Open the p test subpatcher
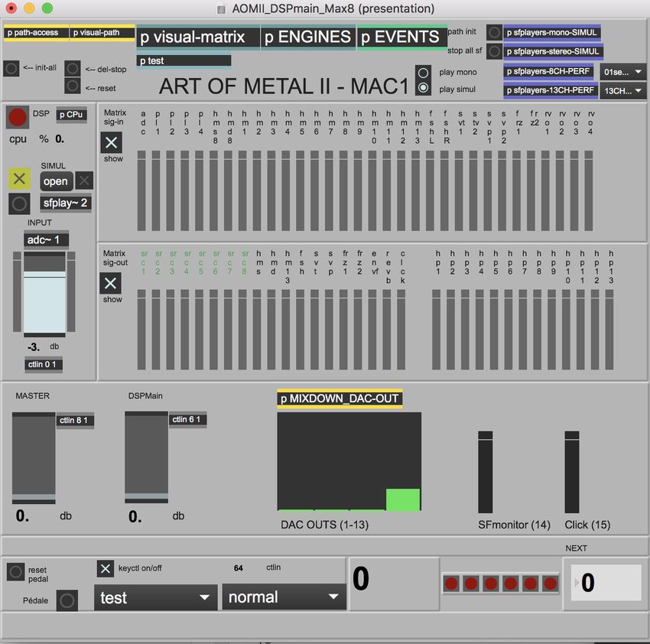This screenshot has width=650, height=644. [184, 60]
